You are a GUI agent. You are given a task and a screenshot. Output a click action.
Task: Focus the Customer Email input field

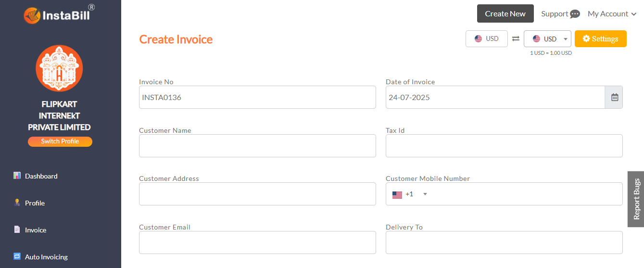click(257, 242)
